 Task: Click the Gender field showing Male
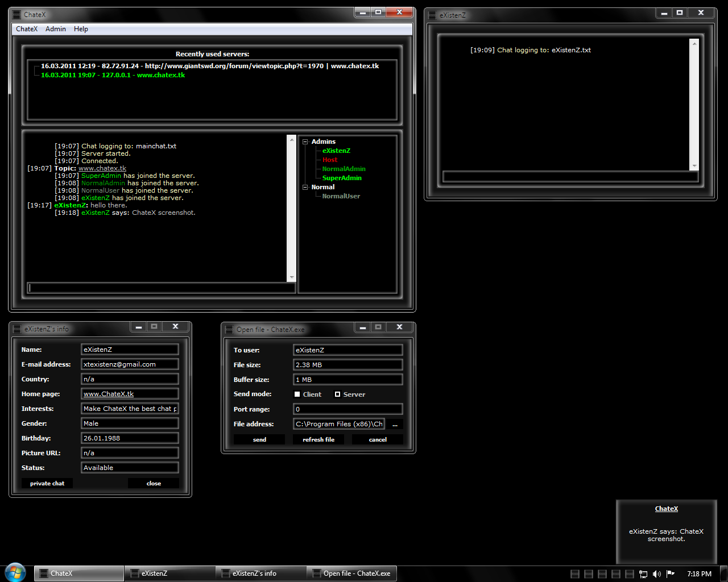(130, 423)
